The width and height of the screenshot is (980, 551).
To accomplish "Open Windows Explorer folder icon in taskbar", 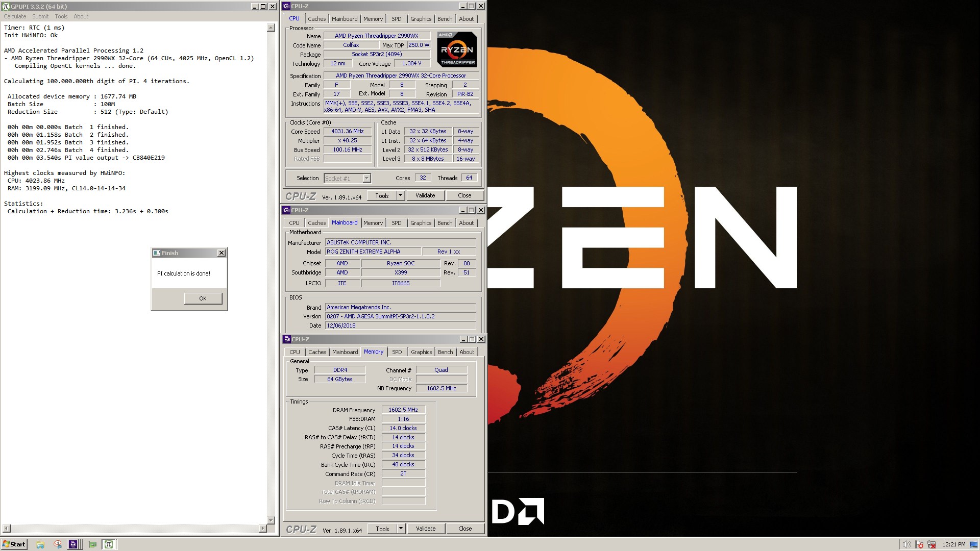I will coord(40,544).
